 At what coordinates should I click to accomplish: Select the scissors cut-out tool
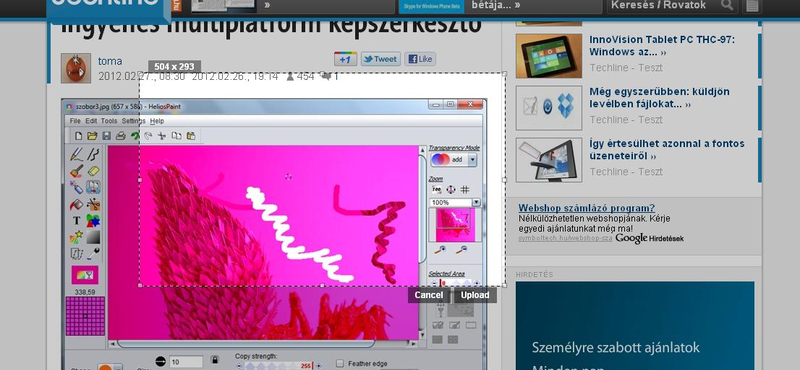pyautogui.click(x=93, y=205)
